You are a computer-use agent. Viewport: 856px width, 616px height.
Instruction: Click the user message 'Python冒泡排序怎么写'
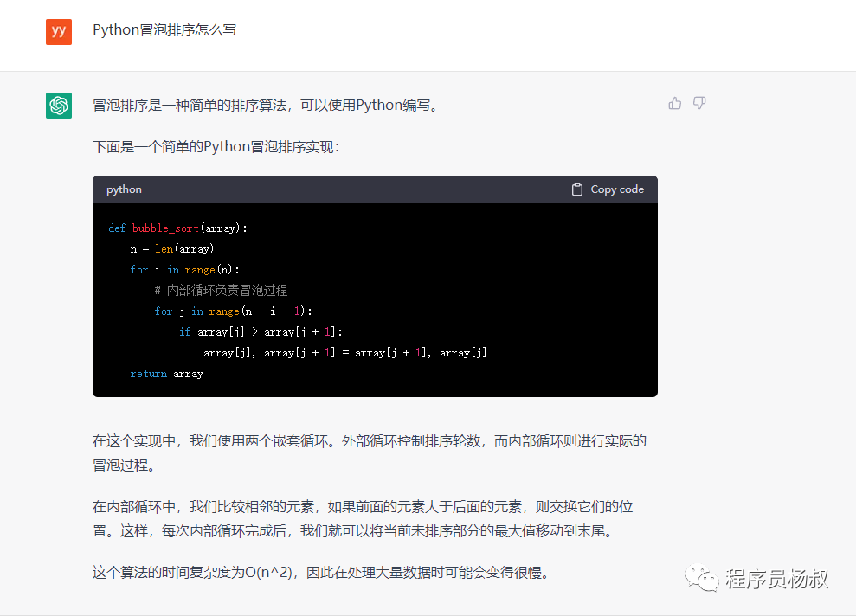[x=164, y=30]
